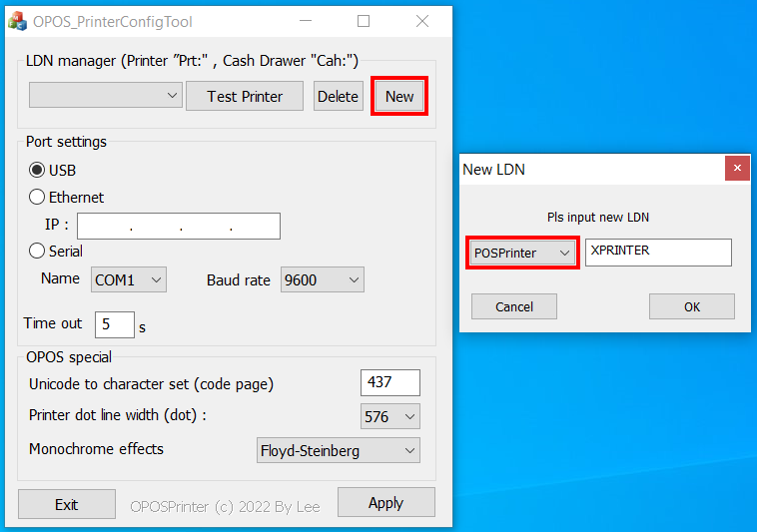Select the USB port radio button
Image resolution: width=757 pixels, height=532 pixels.
click(x=38, y=171)
